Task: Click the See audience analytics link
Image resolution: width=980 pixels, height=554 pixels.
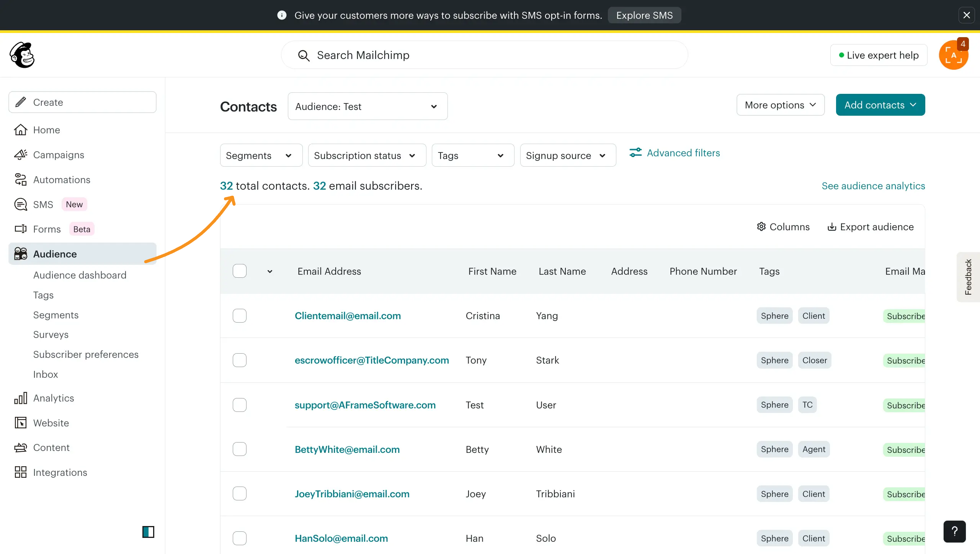Action: (x=873, y=186)
